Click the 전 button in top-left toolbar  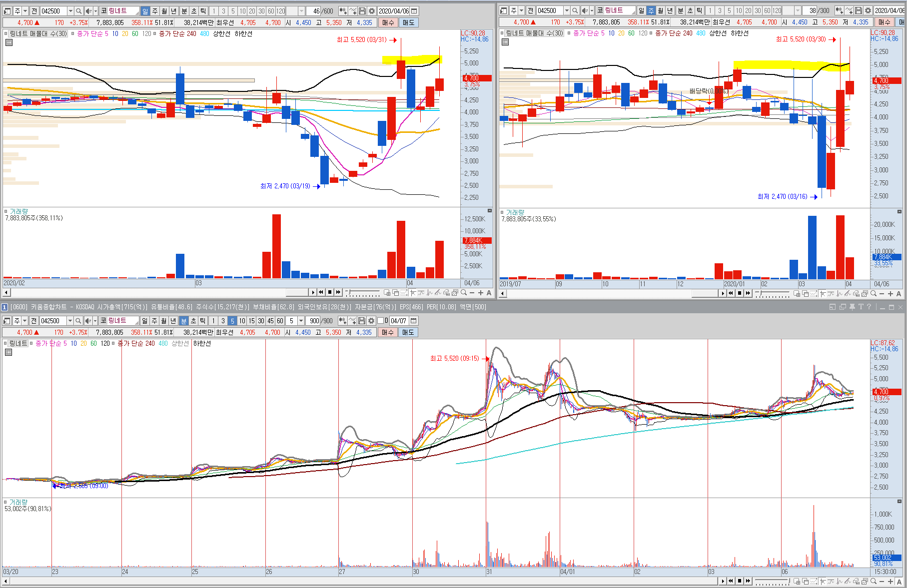click(34, 11)
